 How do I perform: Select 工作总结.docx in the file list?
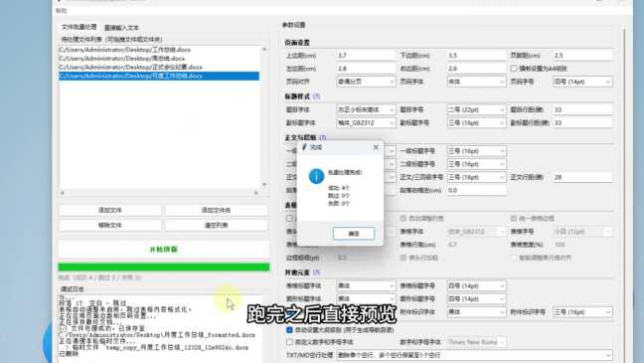coord(159,50)
